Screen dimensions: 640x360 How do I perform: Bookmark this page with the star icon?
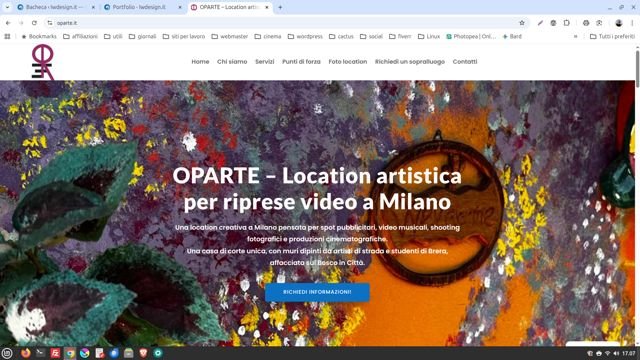pyautogui.click(x=522, y=23)
